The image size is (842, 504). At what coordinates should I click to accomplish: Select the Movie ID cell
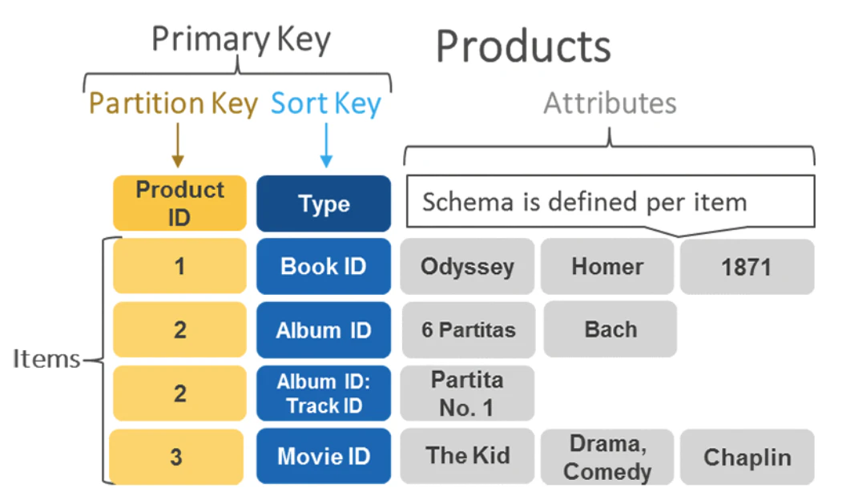(324, 457)
